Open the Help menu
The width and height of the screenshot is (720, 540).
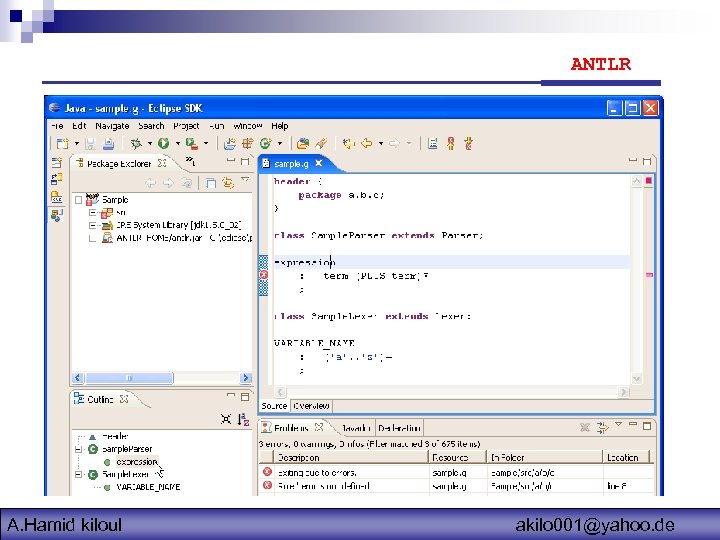pyautogui.click(x=280, y=126)
